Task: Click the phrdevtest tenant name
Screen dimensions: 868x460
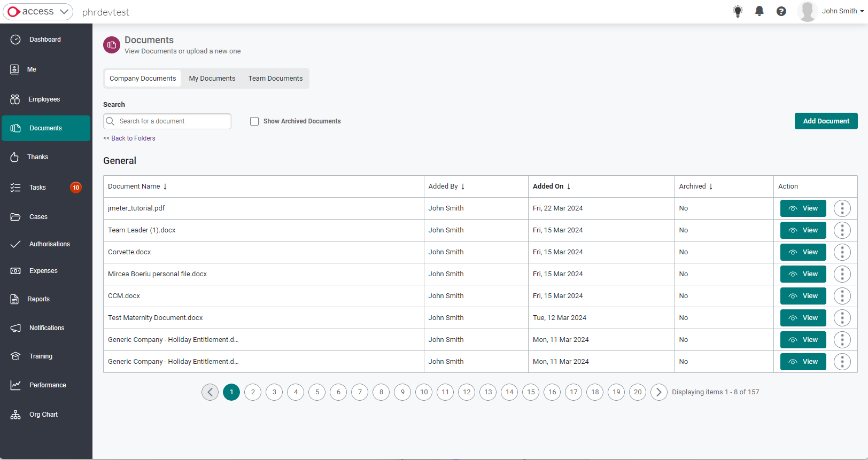Action: click(x=106, y=12)
